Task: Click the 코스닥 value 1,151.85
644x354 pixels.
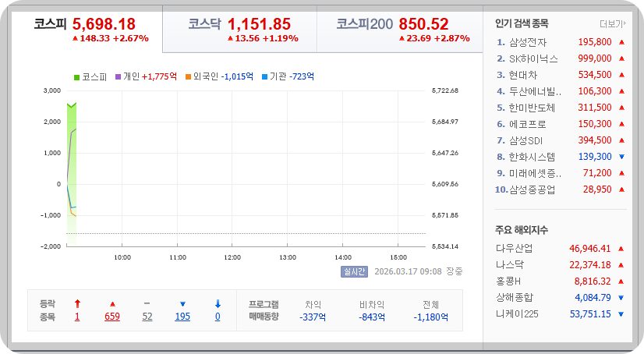Action: coord(259,24)
